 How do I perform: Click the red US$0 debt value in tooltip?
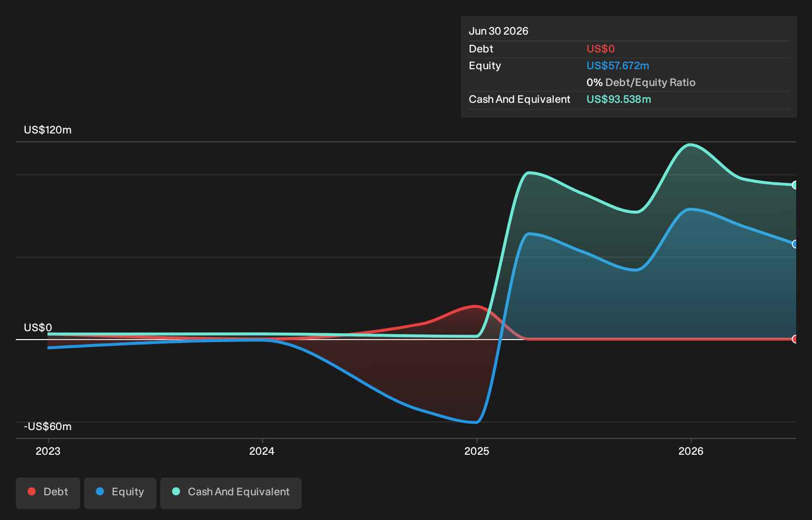tap(600, 49)
